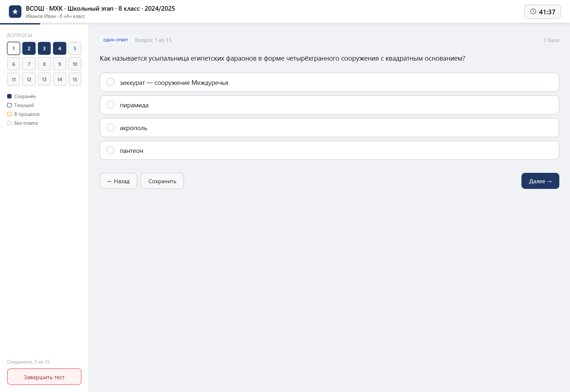Pick the «акрополь» radio option
570x392 pixels.
[329, 128]
